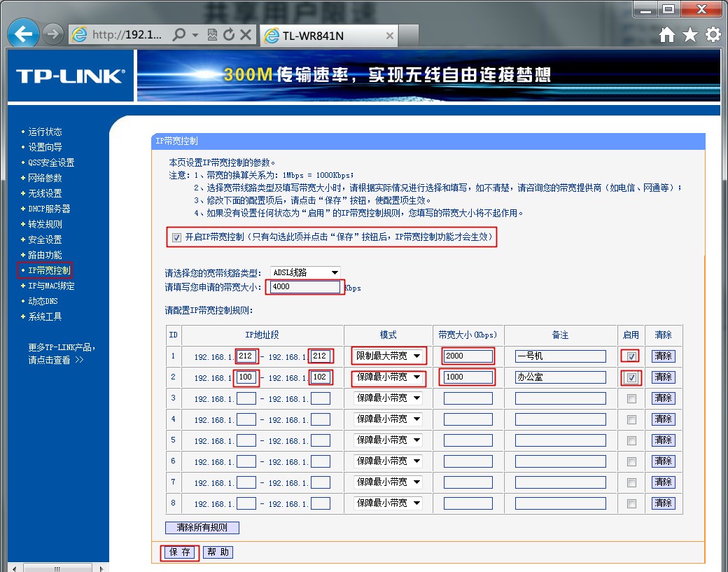Toggle compatibility view icon in address bar
Screen dimensions: 728x572
[212, 34]
